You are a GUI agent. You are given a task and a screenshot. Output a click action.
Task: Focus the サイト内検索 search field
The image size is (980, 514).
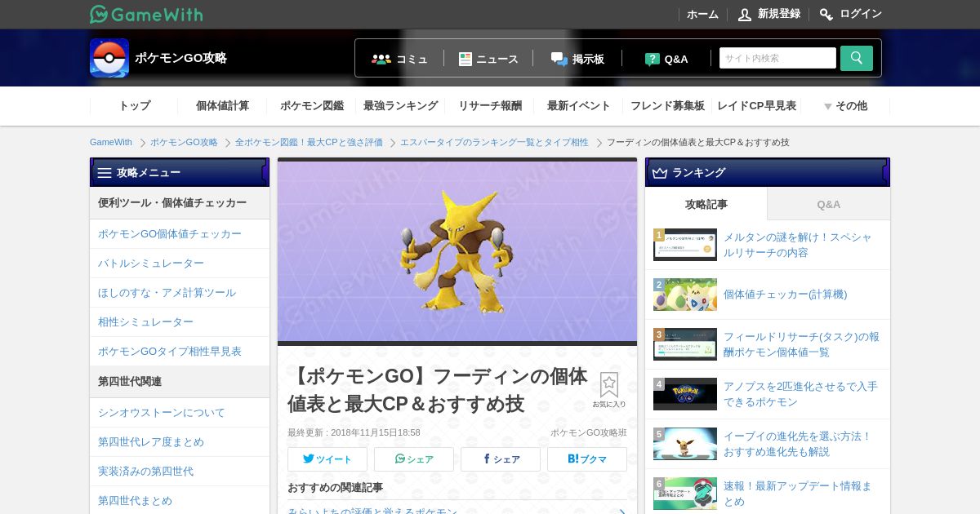click(x=777, y=58)
